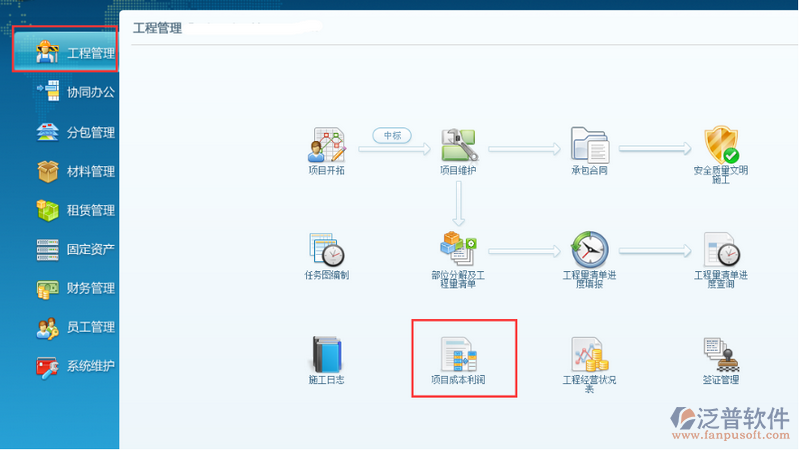Click the 系统维护 wrench icon
800x451 pixels.
pos(47,367)
